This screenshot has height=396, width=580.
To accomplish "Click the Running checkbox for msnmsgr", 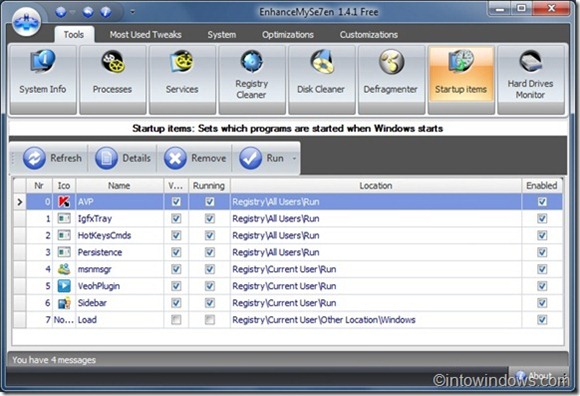I will (210, 269).
